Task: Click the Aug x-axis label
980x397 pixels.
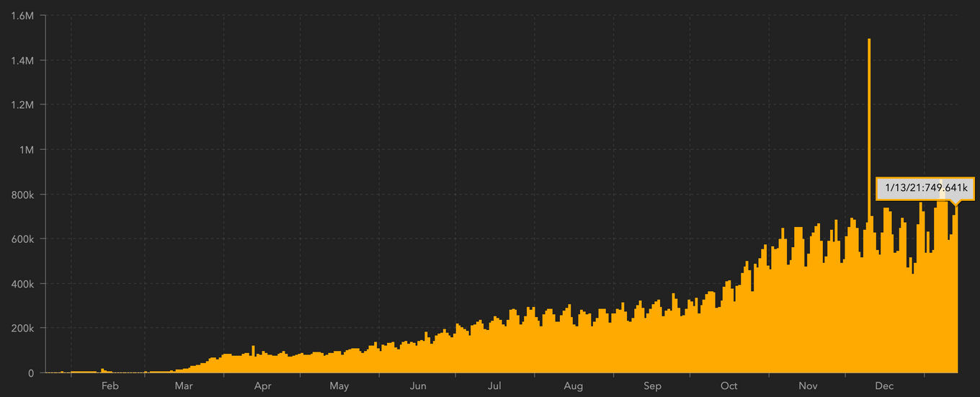Action: pos(574,386)
